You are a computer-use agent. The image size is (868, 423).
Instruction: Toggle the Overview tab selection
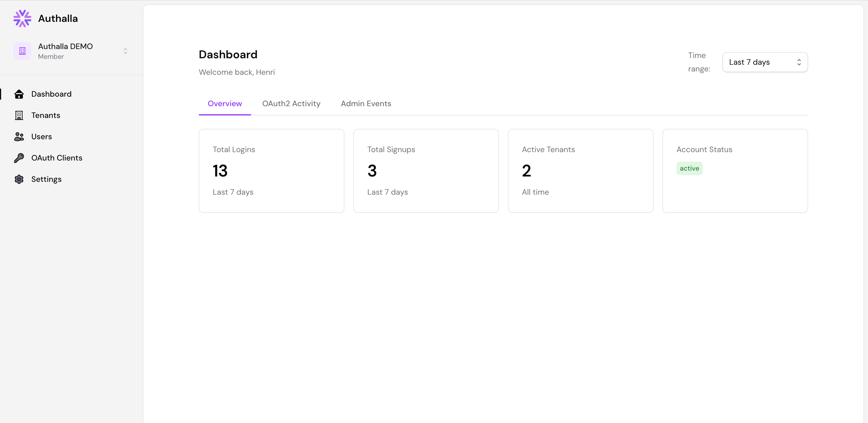tap(225, 103)
